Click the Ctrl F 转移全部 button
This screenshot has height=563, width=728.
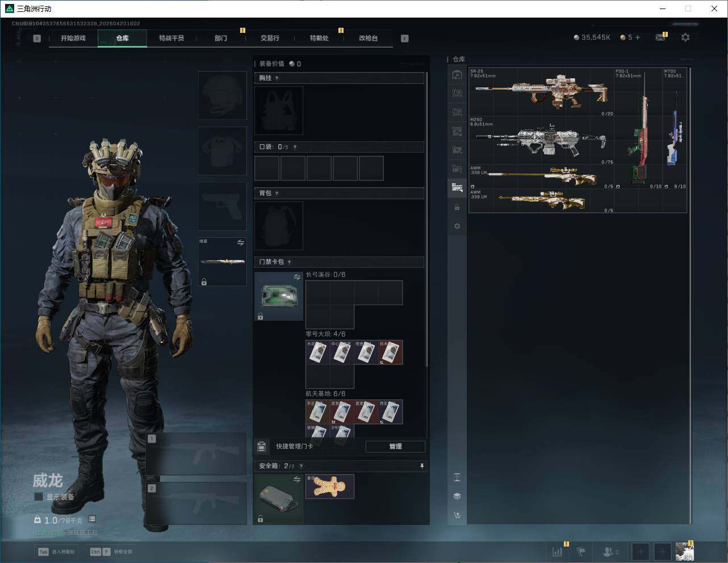[111, 552]
